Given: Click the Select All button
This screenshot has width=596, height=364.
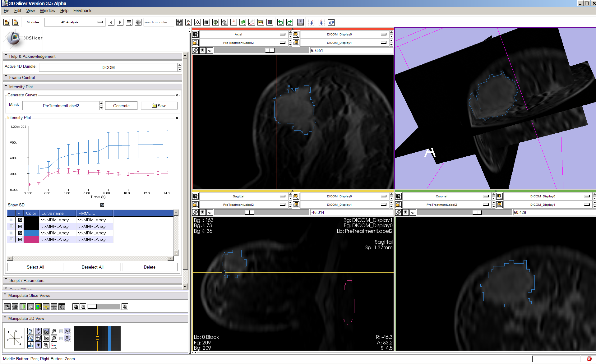Looking at the screenshot, I should click(35, 267).
